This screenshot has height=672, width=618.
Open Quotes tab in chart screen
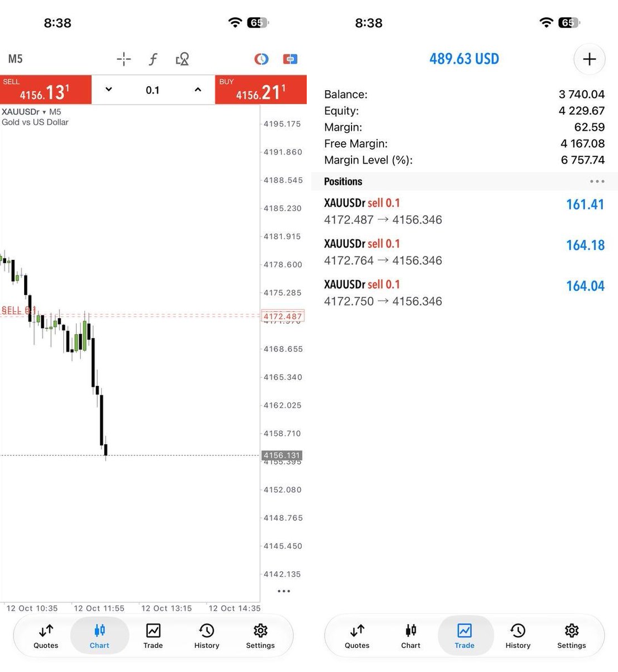tap(46, 636)
